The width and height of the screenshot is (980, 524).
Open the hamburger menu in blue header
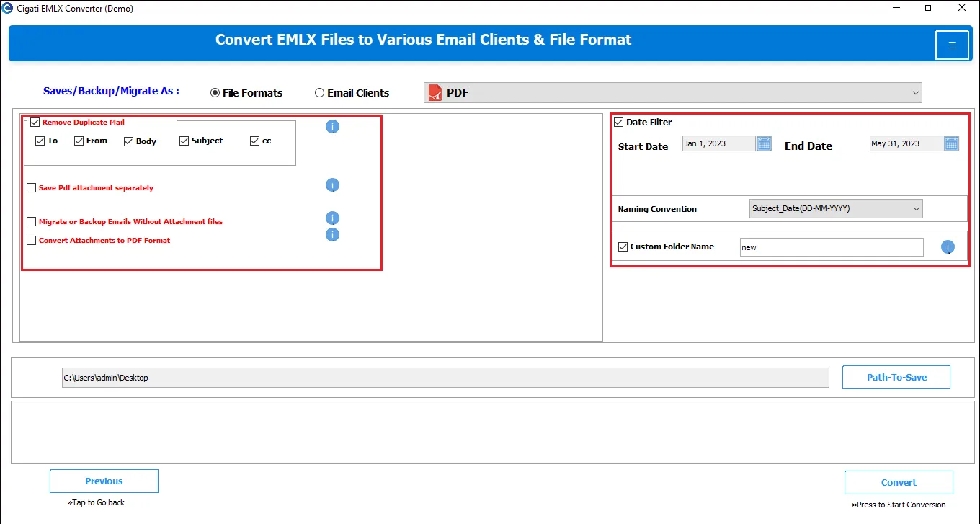point(952,45)
